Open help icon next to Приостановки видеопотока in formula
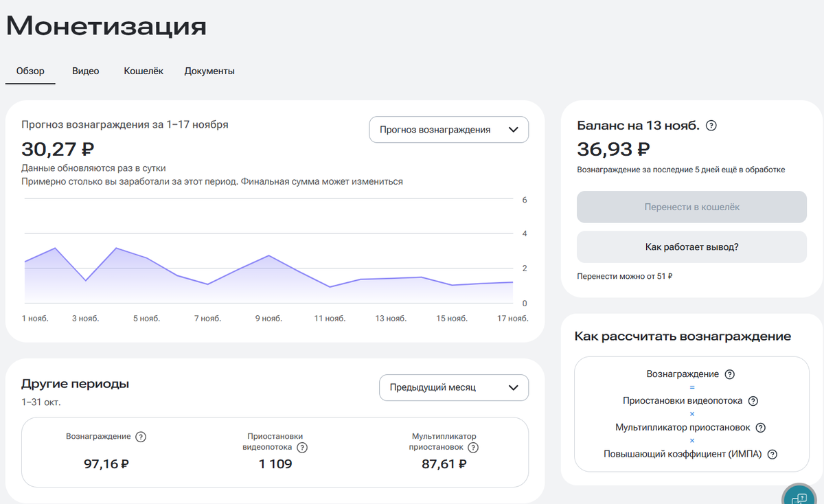This screenshot has height=504, width=824. [x=753, y=401]
